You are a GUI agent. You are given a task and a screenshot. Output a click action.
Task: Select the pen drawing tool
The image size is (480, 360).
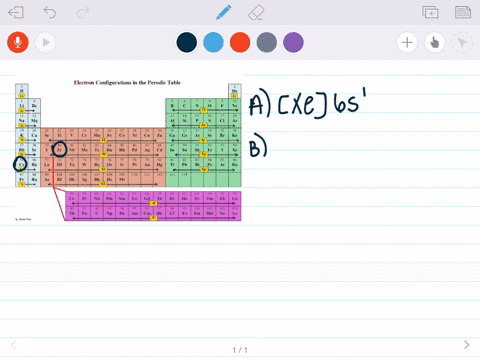coord(223,12)
